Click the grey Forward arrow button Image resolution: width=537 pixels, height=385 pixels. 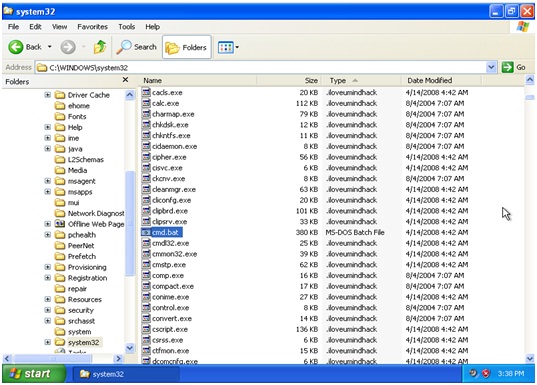point(68,47)
